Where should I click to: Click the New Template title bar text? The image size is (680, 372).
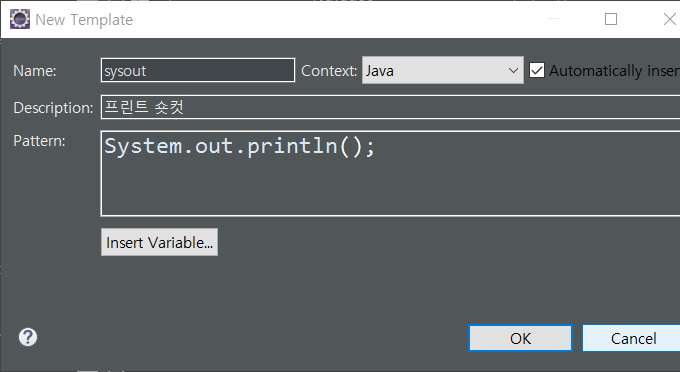84,20
